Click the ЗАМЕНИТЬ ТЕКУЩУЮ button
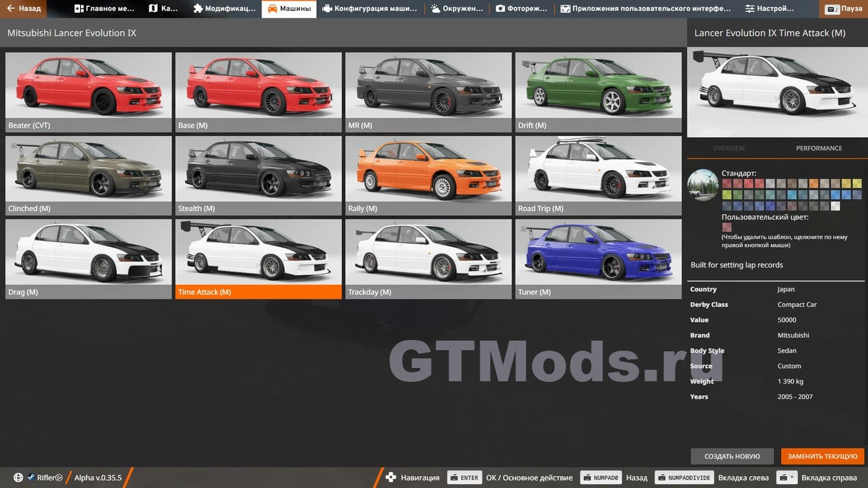The height and width of the screenshot is (488, 868). coord(823,456)
